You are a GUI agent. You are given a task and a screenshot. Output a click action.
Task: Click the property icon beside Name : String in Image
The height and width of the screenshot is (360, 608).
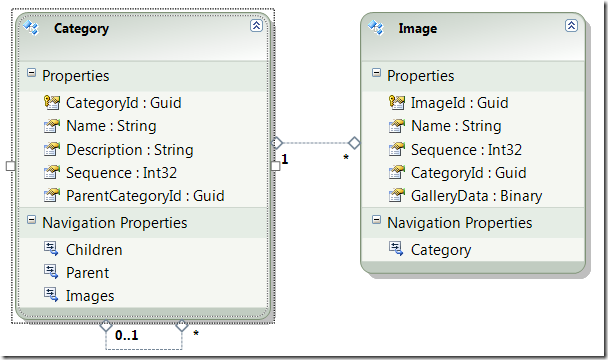pyautogui.click(x=397, y=126)
